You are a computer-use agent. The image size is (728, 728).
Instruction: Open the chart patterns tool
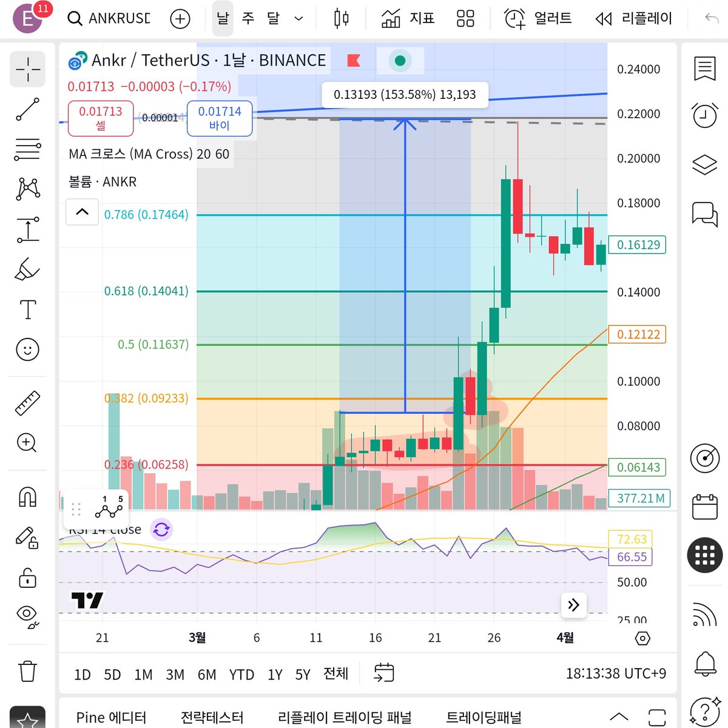point(28,189)
